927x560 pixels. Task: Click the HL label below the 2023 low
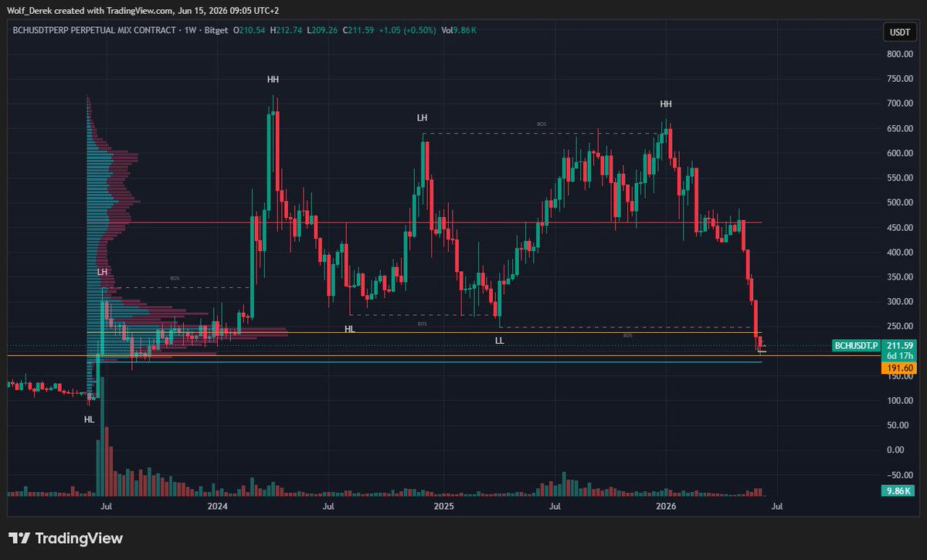point(89,419)
